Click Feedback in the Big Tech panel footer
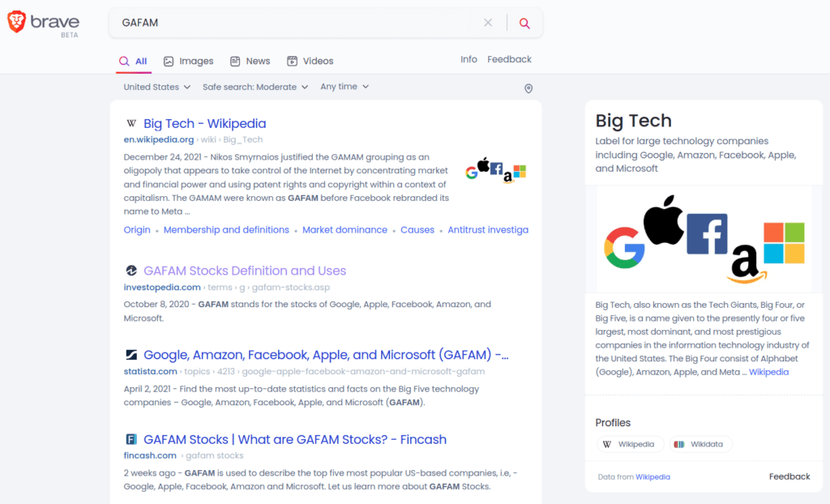This screenshot has width=830, height=504. point(789,476)
